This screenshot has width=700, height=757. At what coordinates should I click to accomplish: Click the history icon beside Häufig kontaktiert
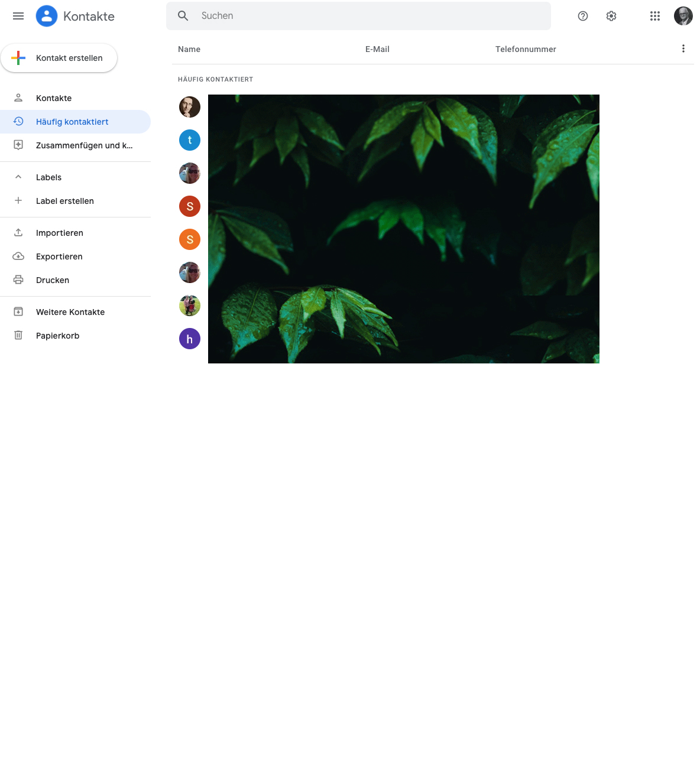(x=18, y=121)
